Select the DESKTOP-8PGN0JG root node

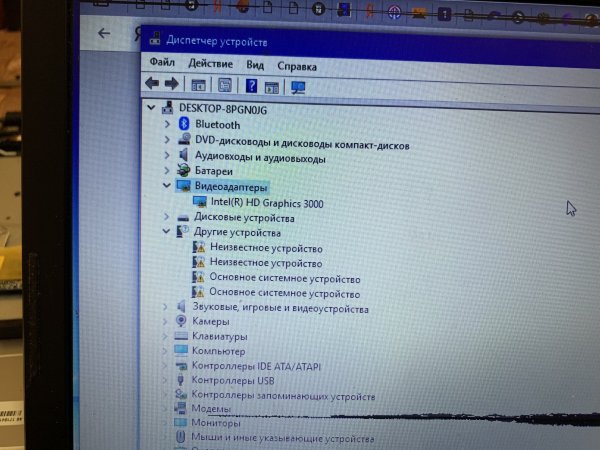[x=227, y=107]
